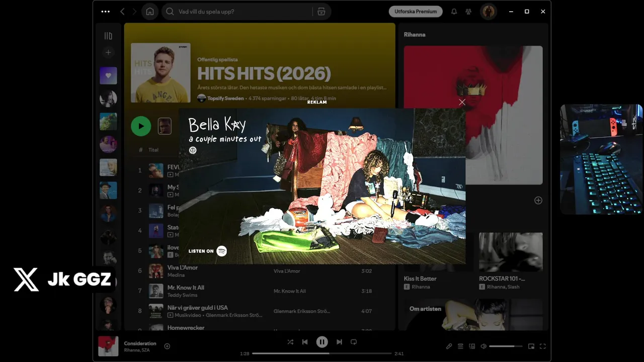Add song to library in Rihanna panel
Screen dimensions: 644x362
coord(538,200)
